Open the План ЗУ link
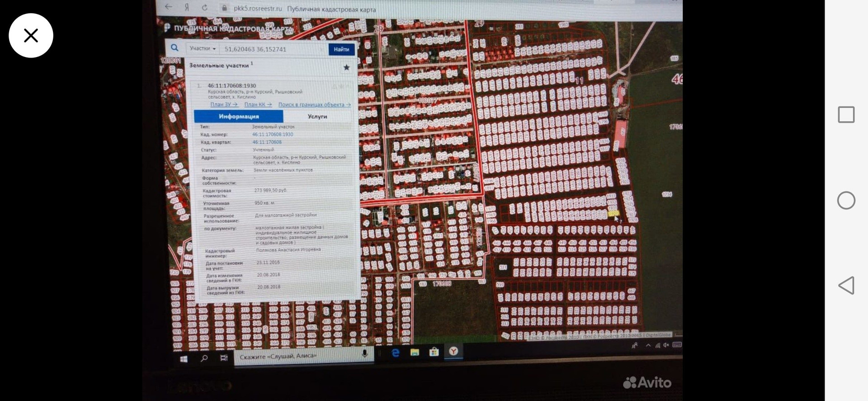The image size is (868, 401). pos(224,105)
